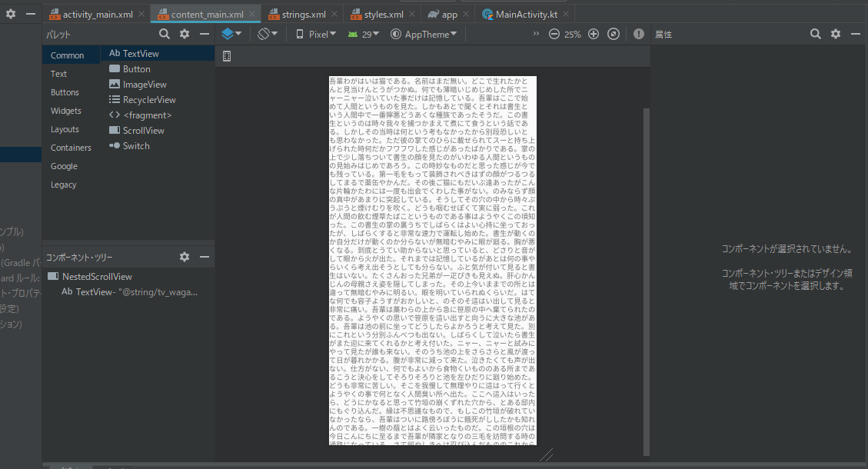Open the screen orientation dropdown
The width and height of the screenshot is (868, 469).
268,35
